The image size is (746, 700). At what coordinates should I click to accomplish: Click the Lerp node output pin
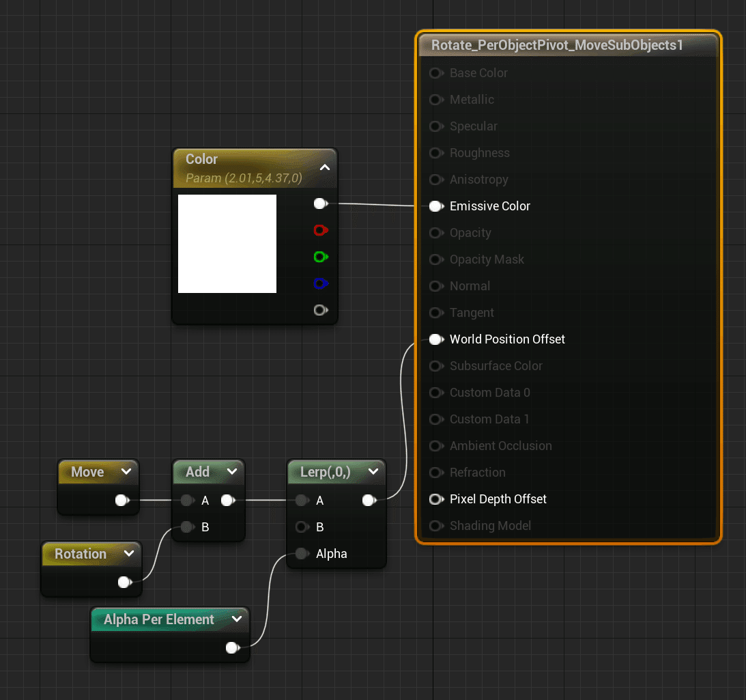tap(369, 501)
